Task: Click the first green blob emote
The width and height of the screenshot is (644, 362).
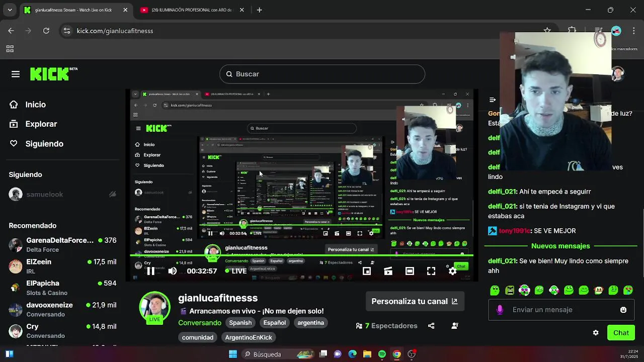Action: click(495, 290)
